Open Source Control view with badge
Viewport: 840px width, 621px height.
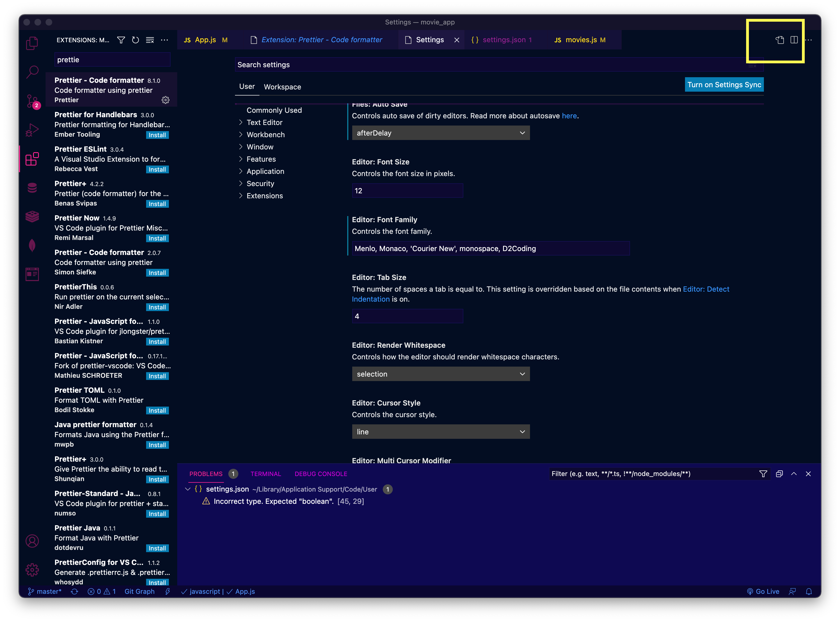(32, 101)
